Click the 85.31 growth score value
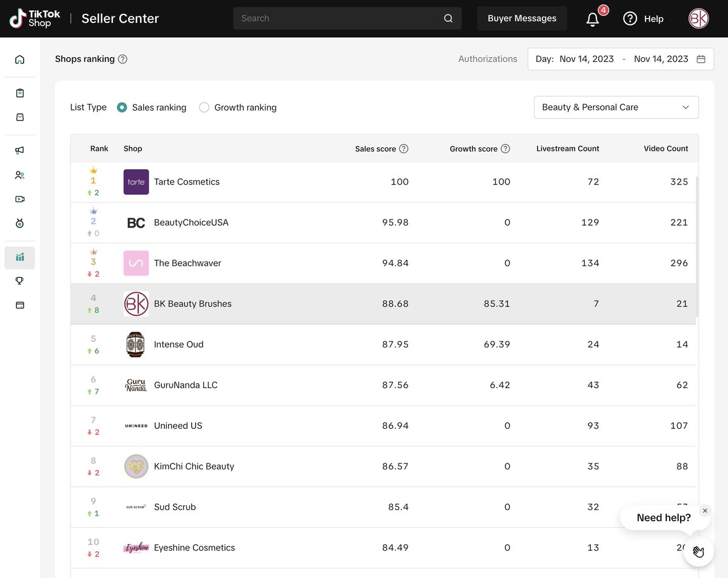 coord(497,304)
